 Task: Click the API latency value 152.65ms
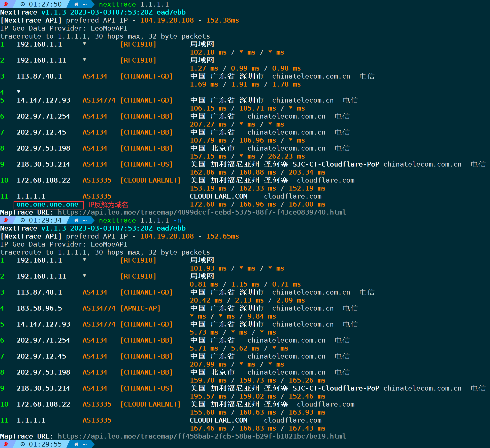click(223, 236)
